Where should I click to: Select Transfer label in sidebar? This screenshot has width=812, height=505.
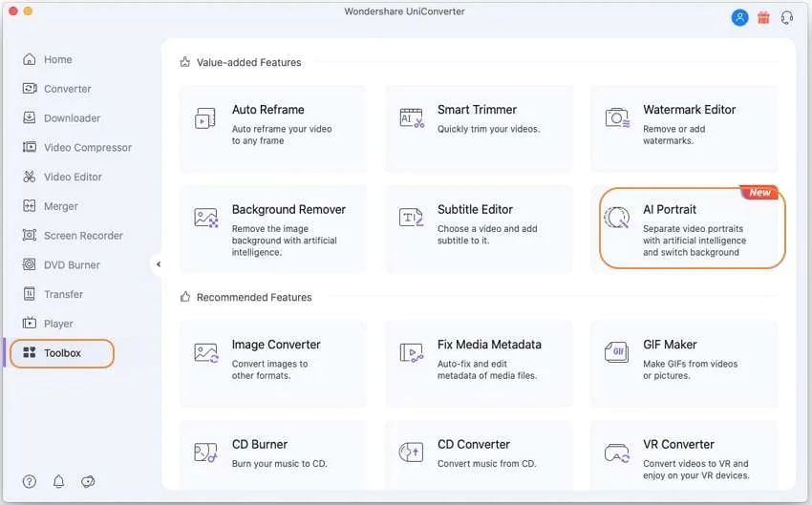[63, 294]
